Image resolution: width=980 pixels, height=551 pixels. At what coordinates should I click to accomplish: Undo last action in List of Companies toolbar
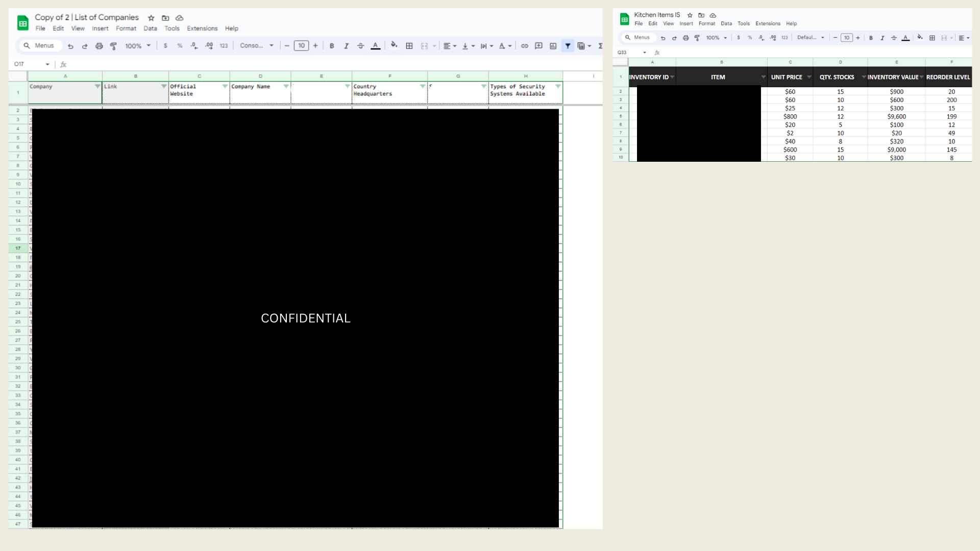70,46
